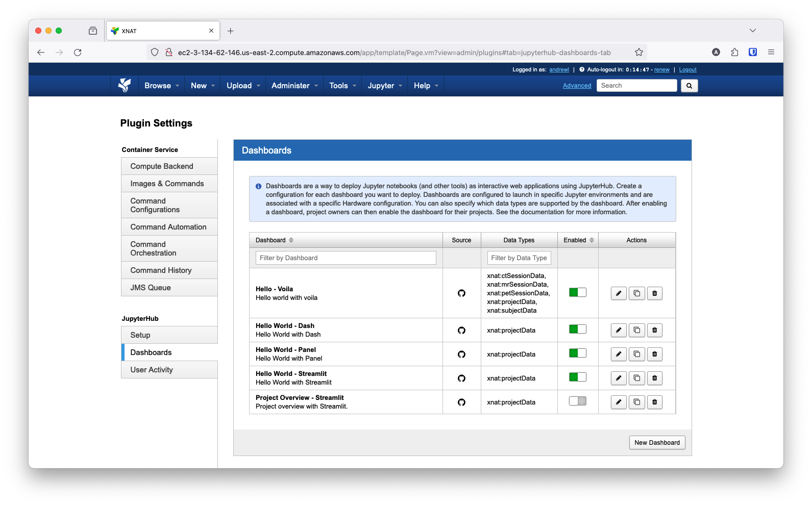Expand the Jupyter navigation menu
The width and height of the screenshot is (812, 506).
(x=385, y=86)
